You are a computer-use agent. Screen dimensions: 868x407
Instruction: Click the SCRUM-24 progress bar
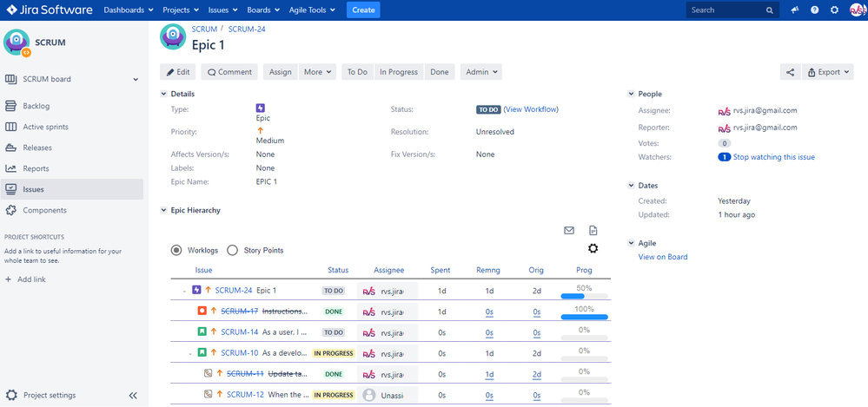click(x=584, y=296)
